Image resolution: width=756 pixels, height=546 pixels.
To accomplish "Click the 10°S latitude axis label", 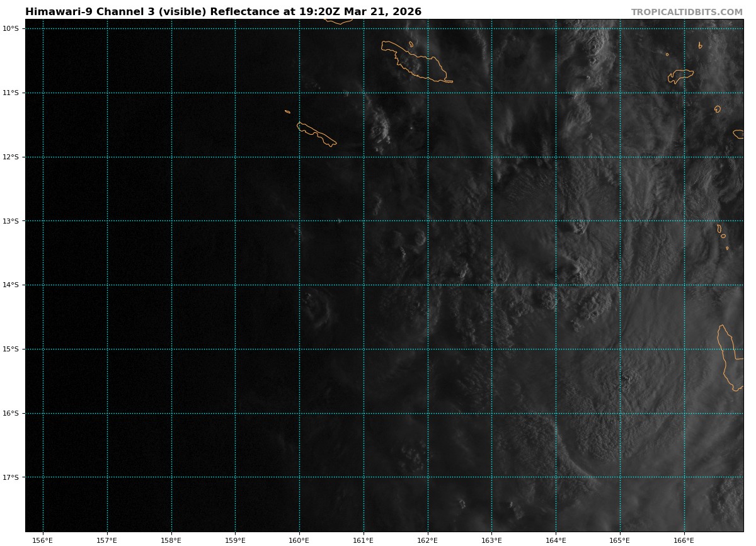I will (x=10, y=28).
